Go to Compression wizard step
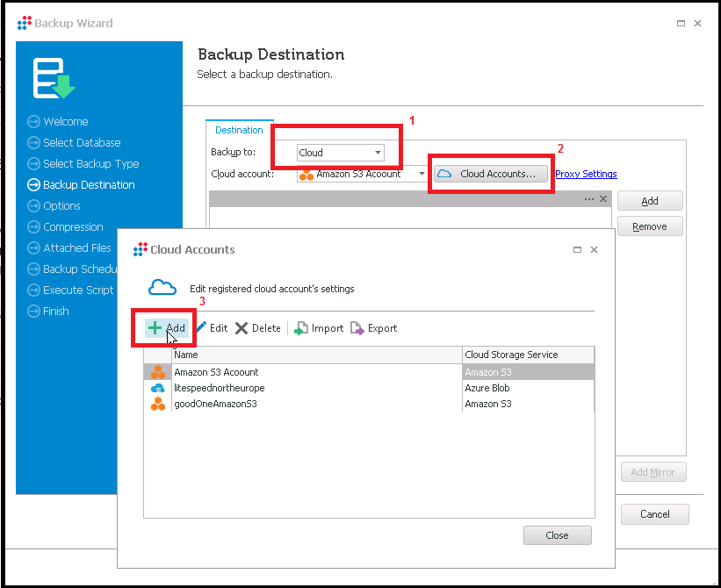The width and height of the screenshot is (721, 588). tap(73, 227)
